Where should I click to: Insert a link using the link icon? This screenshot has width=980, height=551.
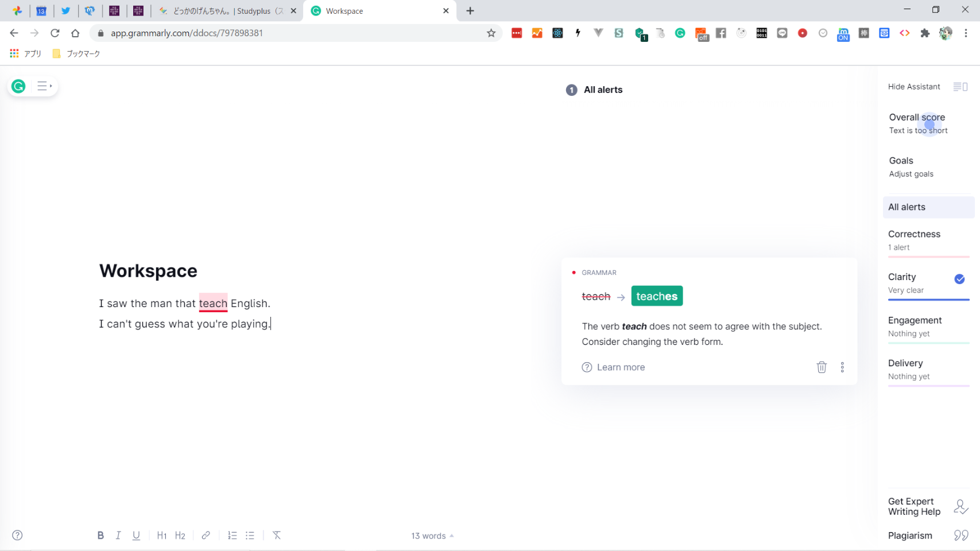click(x=206, y=536)
